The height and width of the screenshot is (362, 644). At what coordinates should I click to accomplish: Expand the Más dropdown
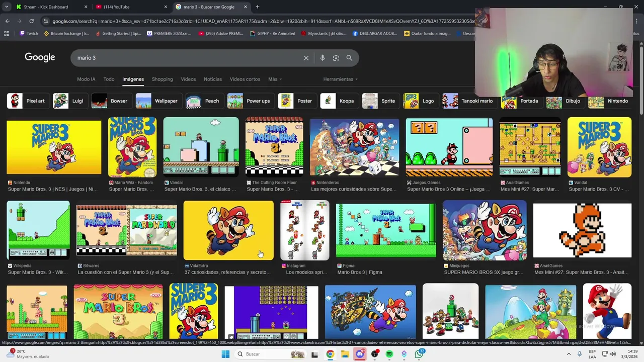pos(275,79)
